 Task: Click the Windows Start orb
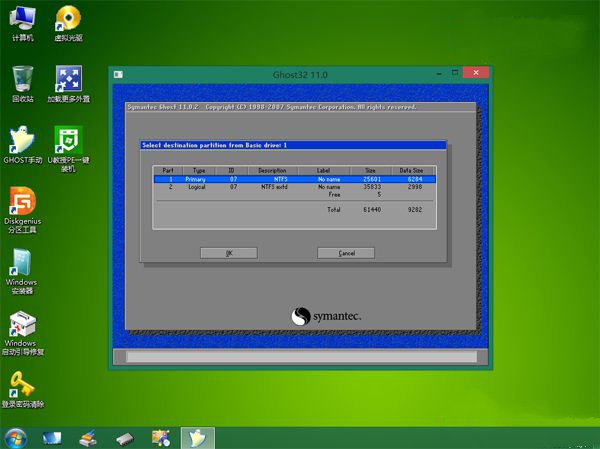[x=15, y=438]
